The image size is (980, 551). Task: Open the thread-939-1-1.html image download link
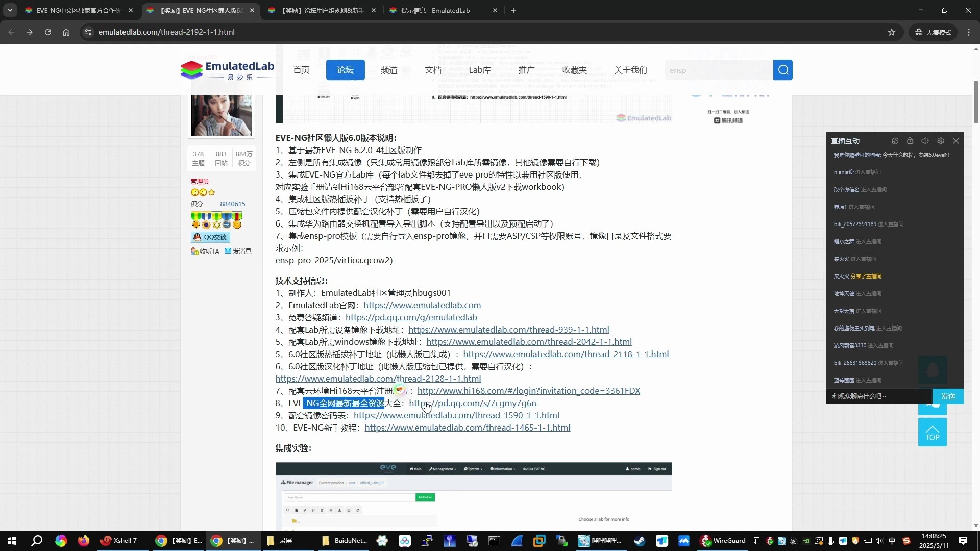tap(509, 330)
